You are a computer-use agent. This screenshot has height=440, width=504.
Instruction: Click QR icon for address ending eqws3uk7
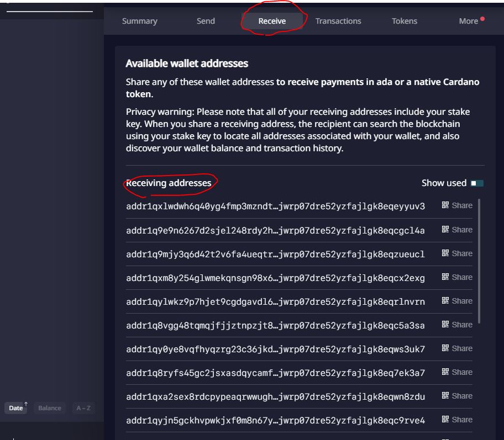click(x=445, y=348)
